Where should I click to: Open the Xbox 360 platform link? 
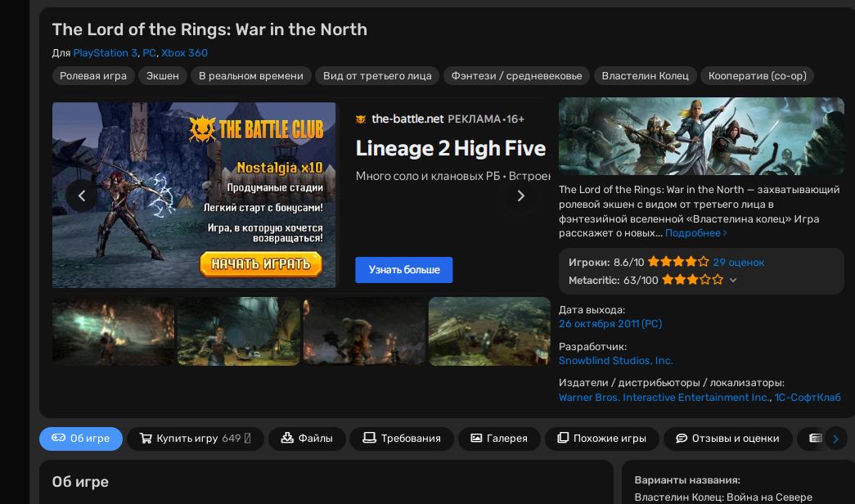click(x=184, y=53)
